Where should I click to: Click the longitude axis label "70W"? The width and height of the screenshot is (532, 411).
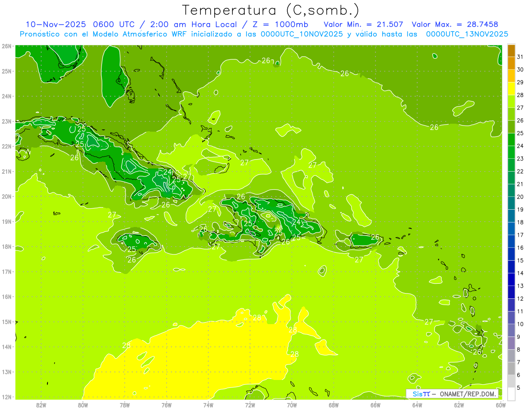click(x=292, y=405)
